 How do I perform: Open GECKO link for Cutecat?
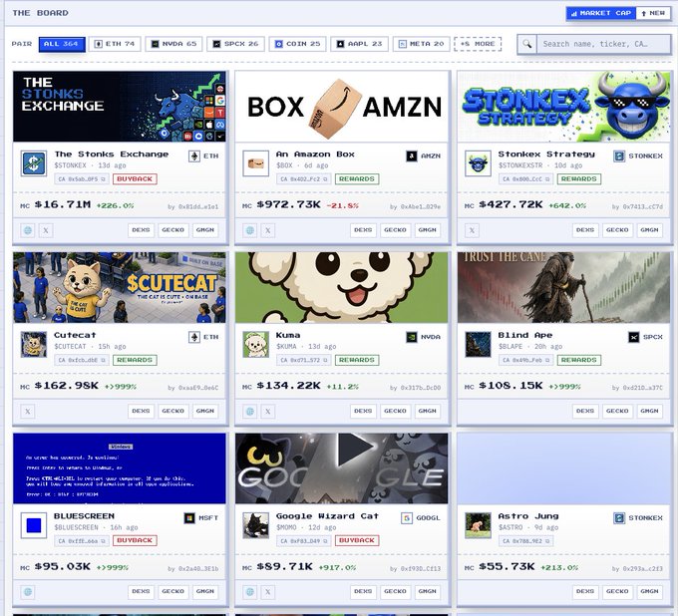172,411
